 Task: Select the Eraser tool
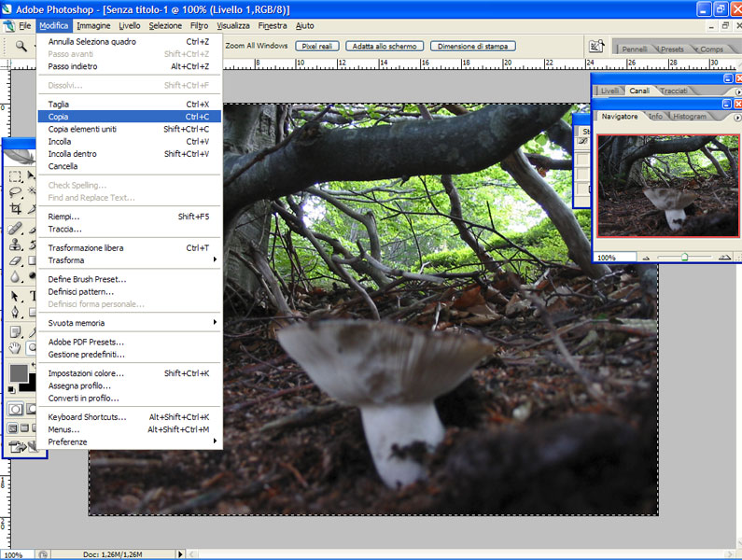click(x=15, y=261)
